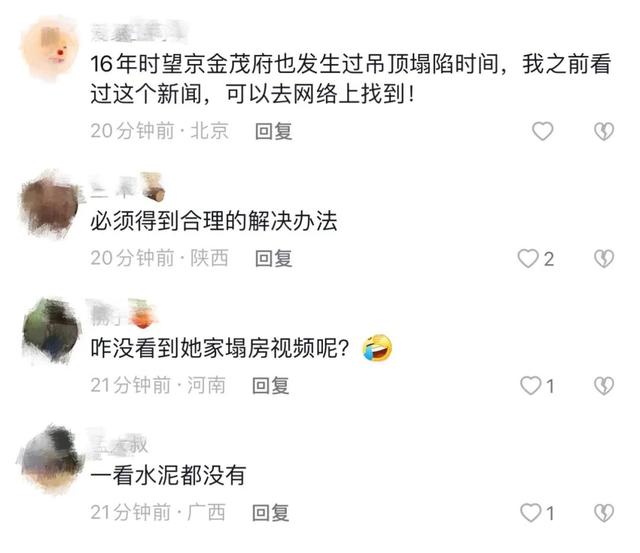Like the Guangxi comment 一看水泥都没有
The image size is (640, 553).
coord(531,513)
